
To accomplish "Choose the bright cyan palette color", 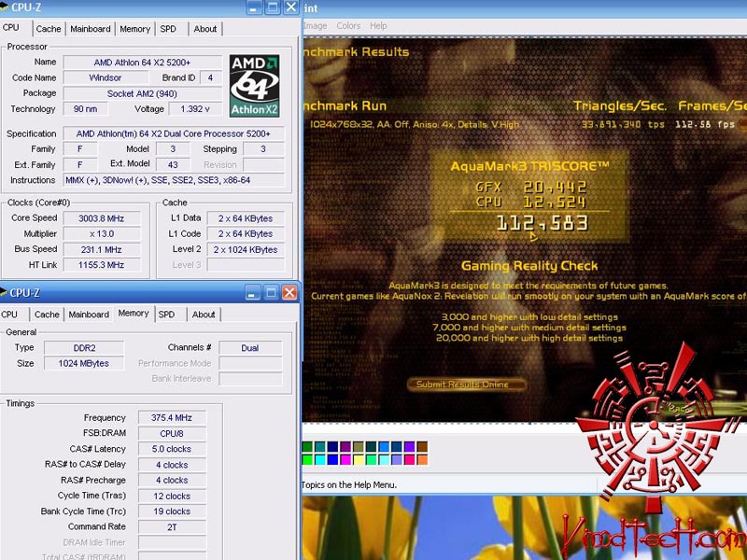I will click(x=320, y=459).
